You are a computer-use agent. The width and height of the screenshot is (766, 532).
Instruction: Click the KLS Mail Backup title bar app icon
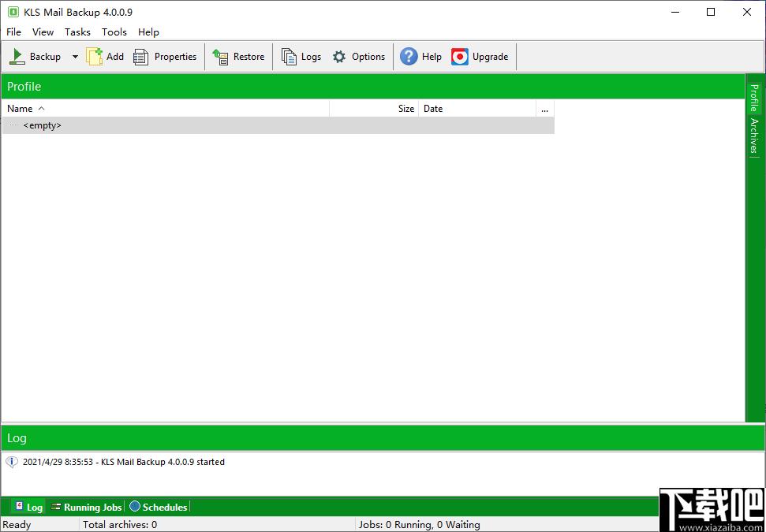pos(13,12)
